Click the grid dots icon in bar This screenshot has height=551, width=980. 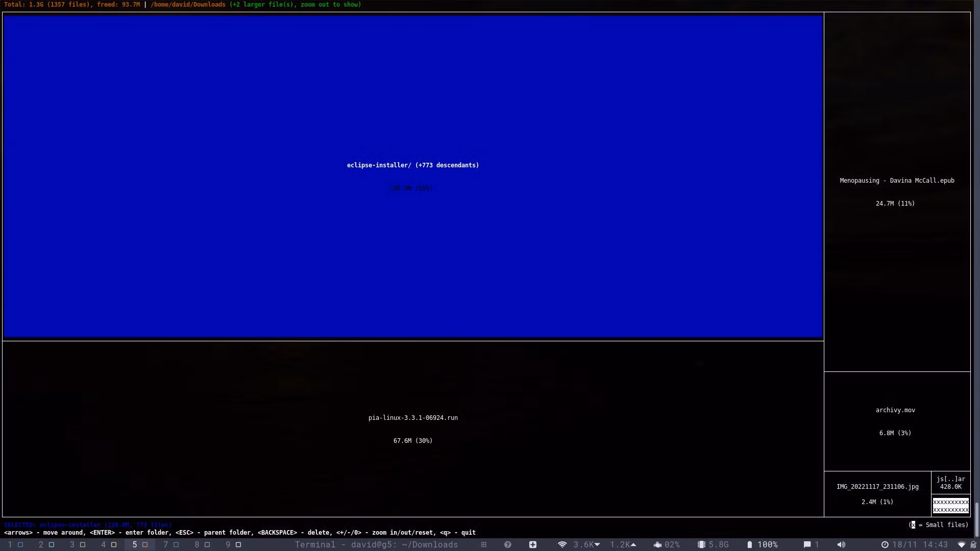click(483, 545)
